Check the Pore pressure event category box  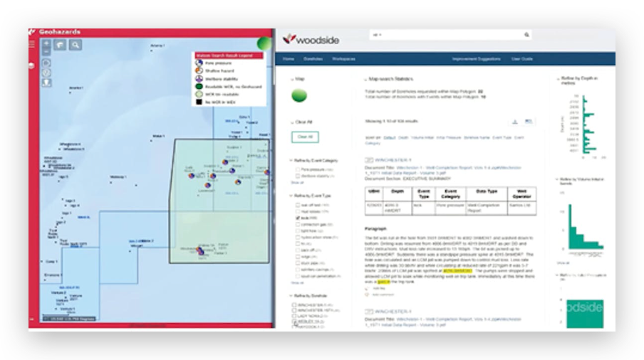click(x=297, y=169)
